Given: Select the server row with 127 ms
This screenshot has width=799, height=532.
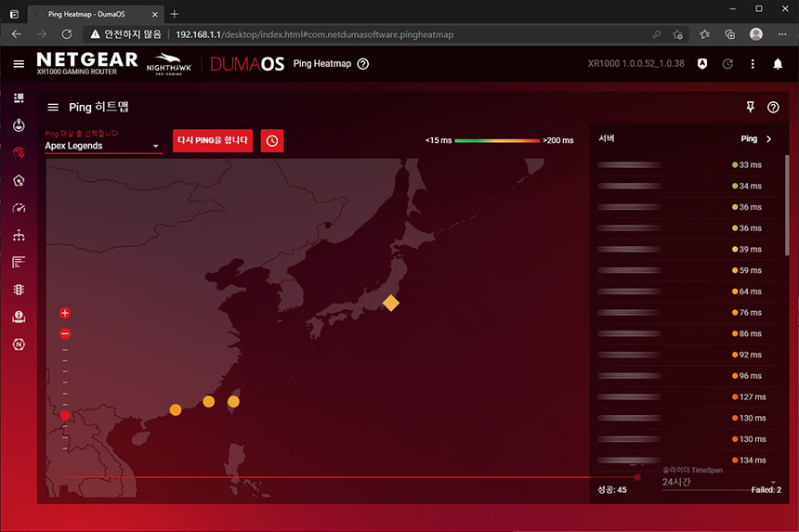Looking at the screenshot, I should click(x=687, y=397).
